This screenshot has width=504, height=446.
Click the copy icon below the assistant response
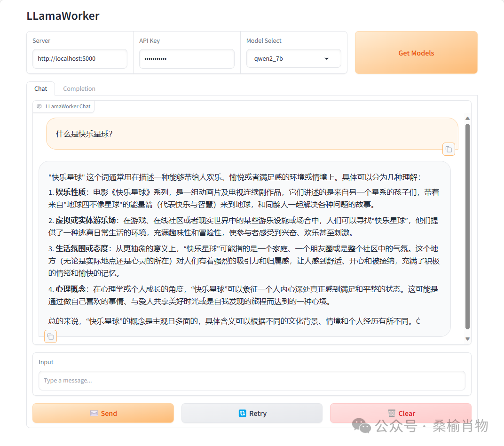pyautogui.click(x=50, y=336)
